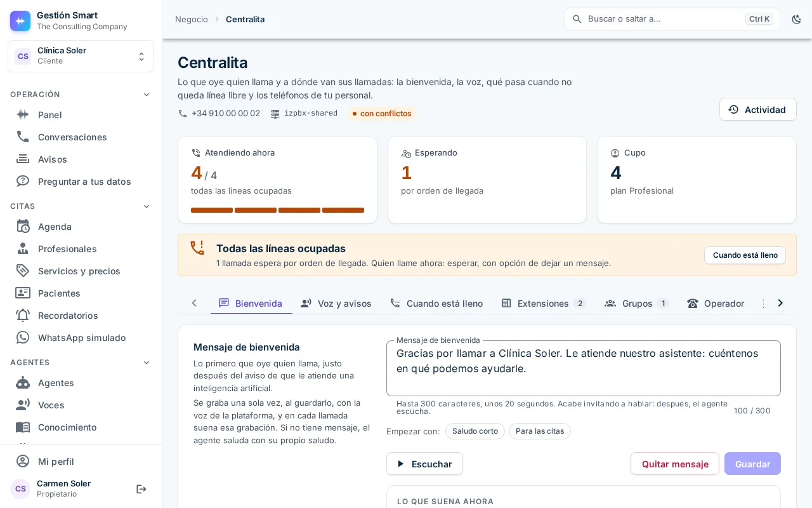Apply the Saludo corto template chip

(475, 431)
